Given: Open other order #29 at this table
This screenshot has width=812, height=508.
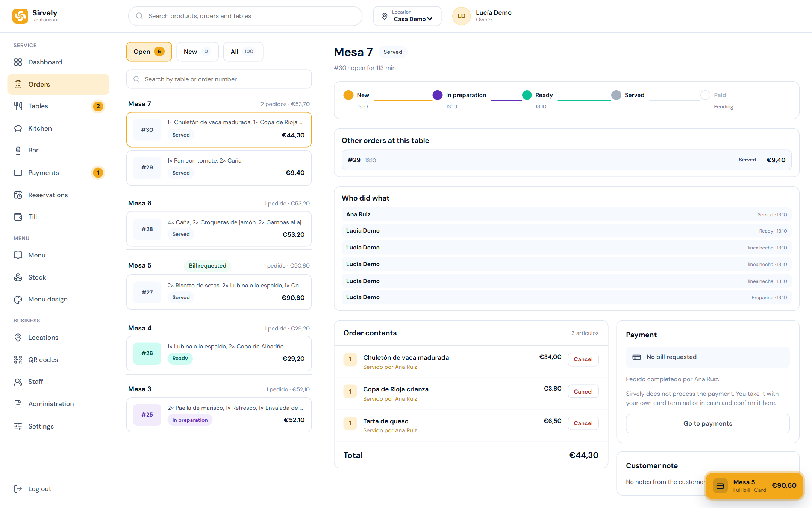Looking at the screenshot, I should (566, 160).
